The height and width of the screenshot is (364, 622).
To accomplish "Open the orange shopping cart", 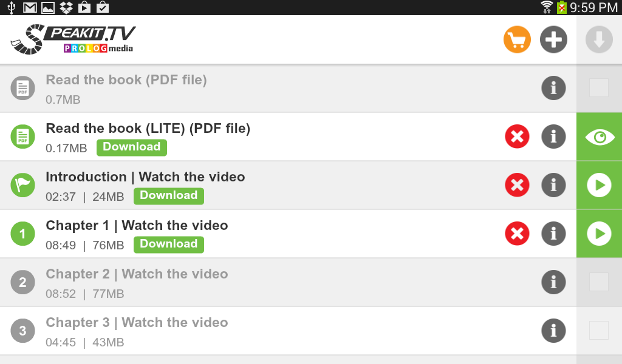I will point(517,40).
